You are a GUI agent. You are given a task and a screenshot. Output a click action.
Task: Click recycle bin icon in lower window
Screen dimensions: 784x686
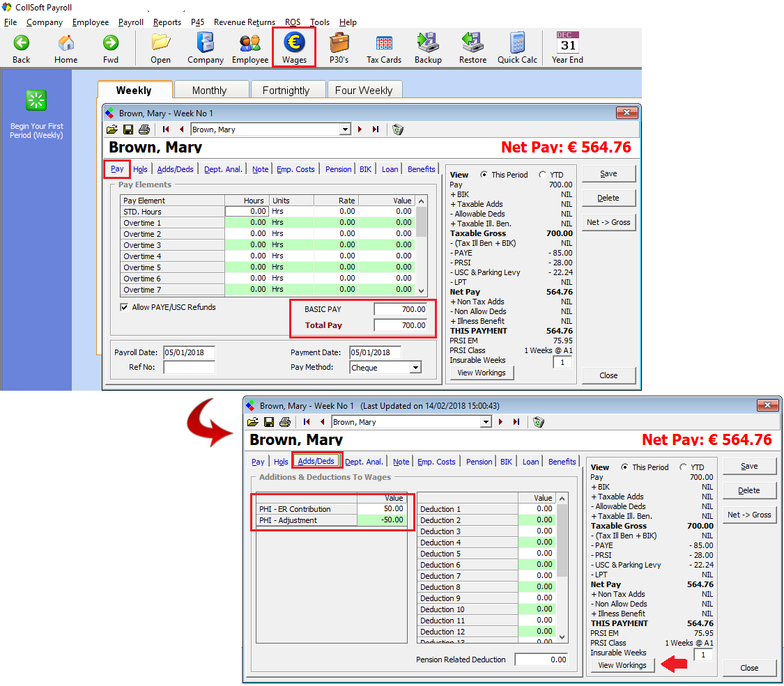tap(539, 422)
